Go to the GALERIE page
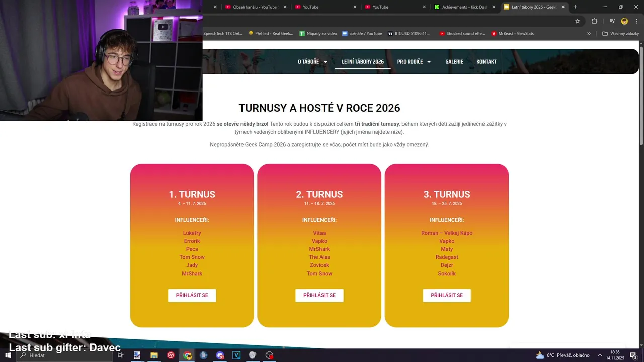The height and width of the screenshot is (362, 644). tap(454, 62)
